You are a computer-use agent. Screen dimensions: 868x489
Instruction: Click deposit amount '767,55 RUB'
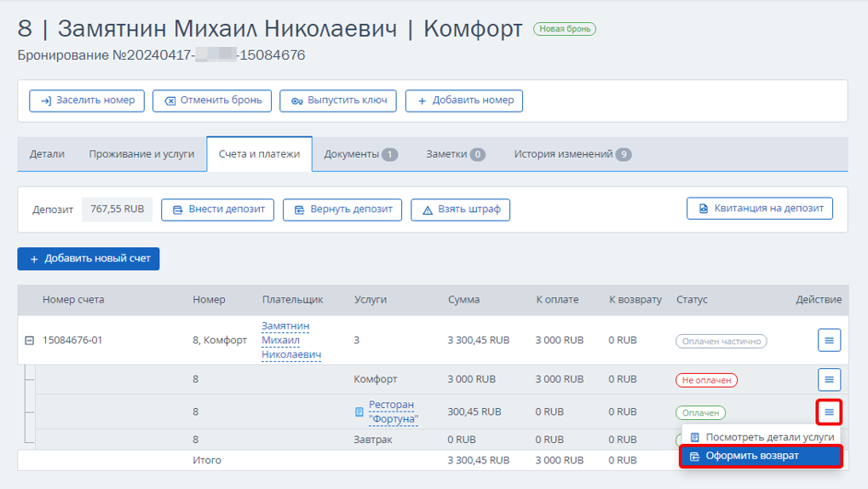click(x=117, y=210)
